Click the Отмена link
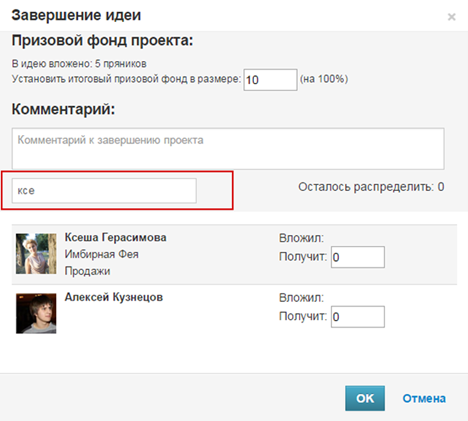 (x=424, y=398)
